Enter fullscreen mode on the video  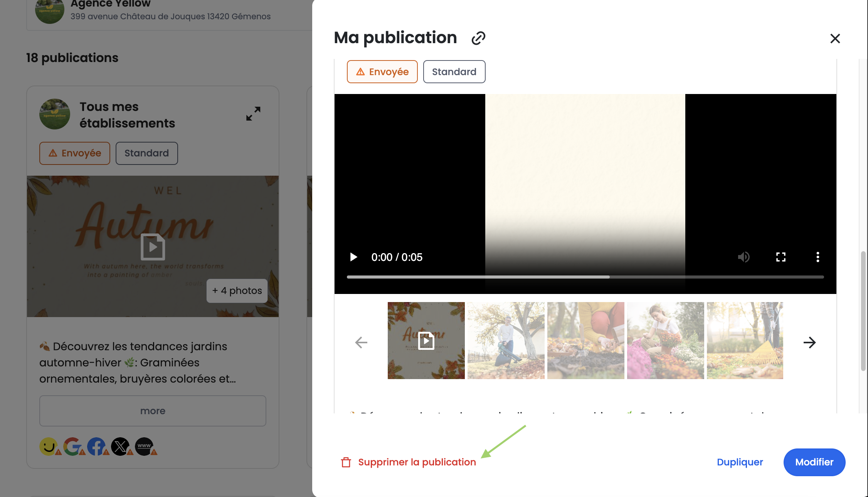781,257
